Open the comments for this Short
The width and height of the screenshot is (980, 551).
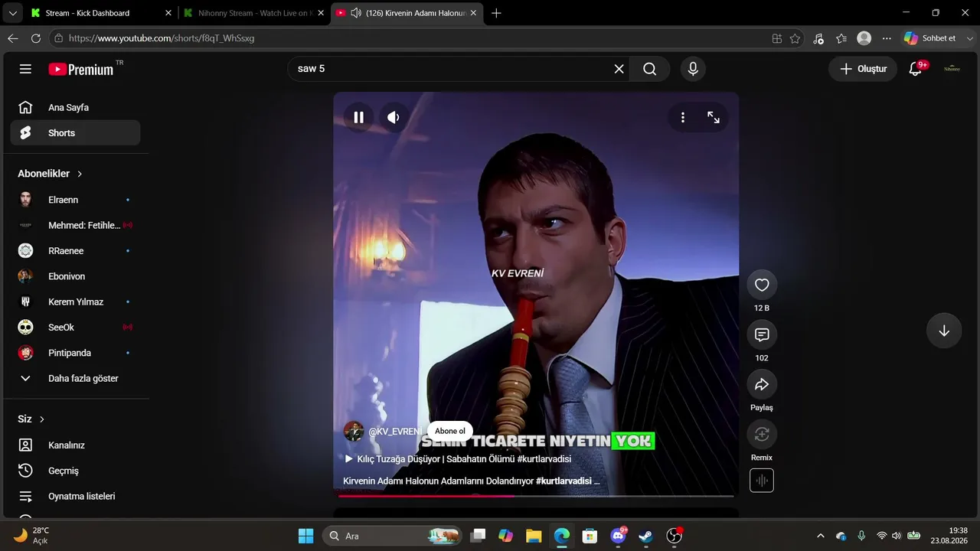(762, 334)
